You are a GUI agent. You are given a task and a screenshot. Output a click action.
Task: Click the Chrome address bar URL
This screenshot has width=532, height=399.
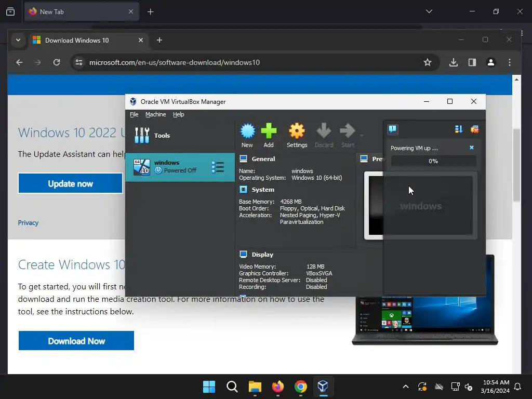(x=175, y=62)
